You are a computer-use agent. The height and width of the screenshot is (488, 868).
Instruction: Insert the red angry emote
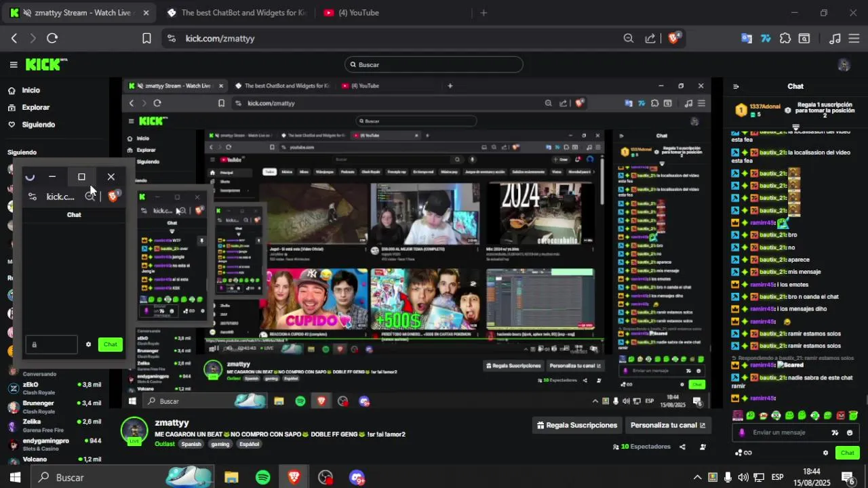(x=841, y=415)
